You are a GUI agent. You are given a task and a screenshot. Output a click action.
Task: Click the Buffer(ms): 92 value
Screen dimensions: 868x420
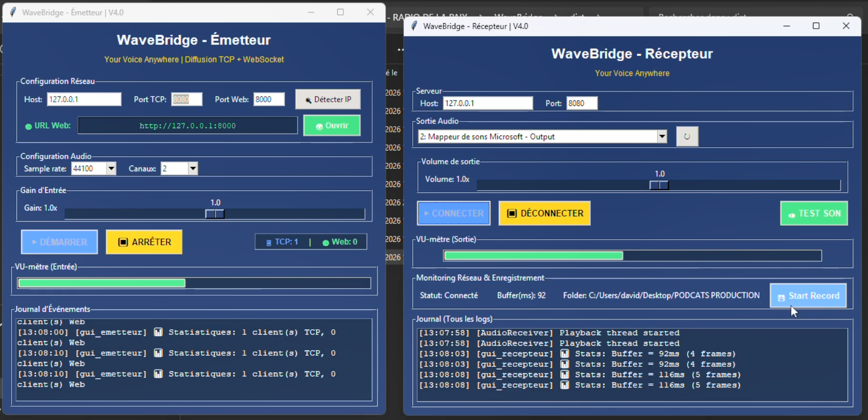click(521, 295)
